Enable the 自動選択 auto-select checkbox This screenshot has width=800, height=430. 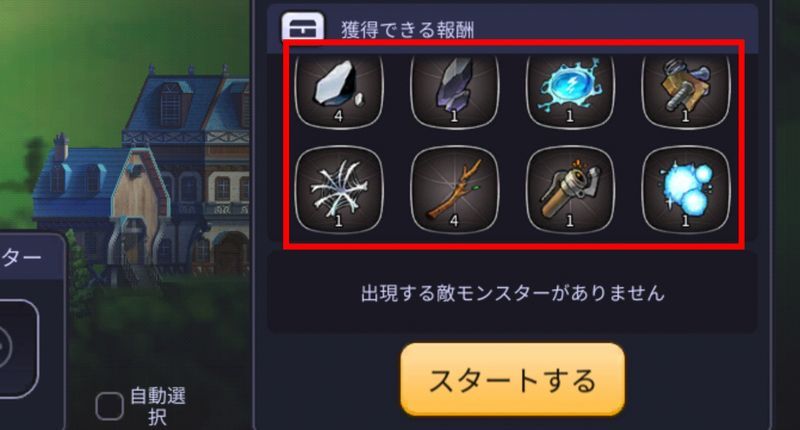click(109, 406)
